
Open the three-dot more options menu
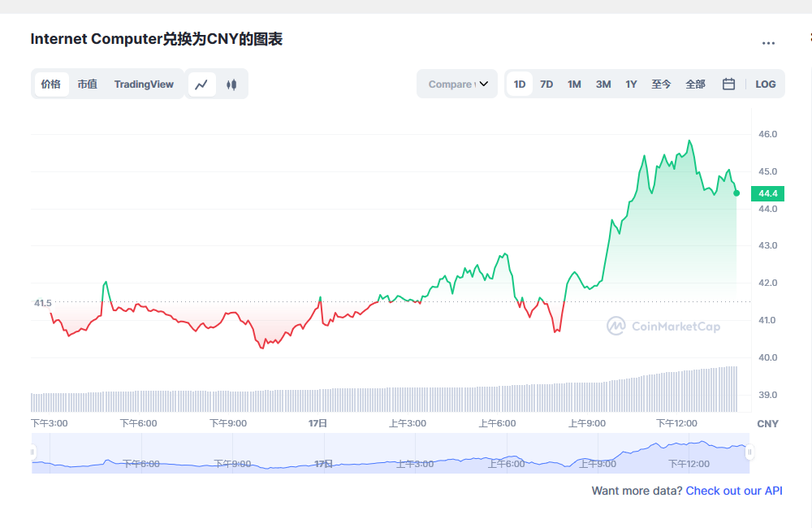point(768,43)
